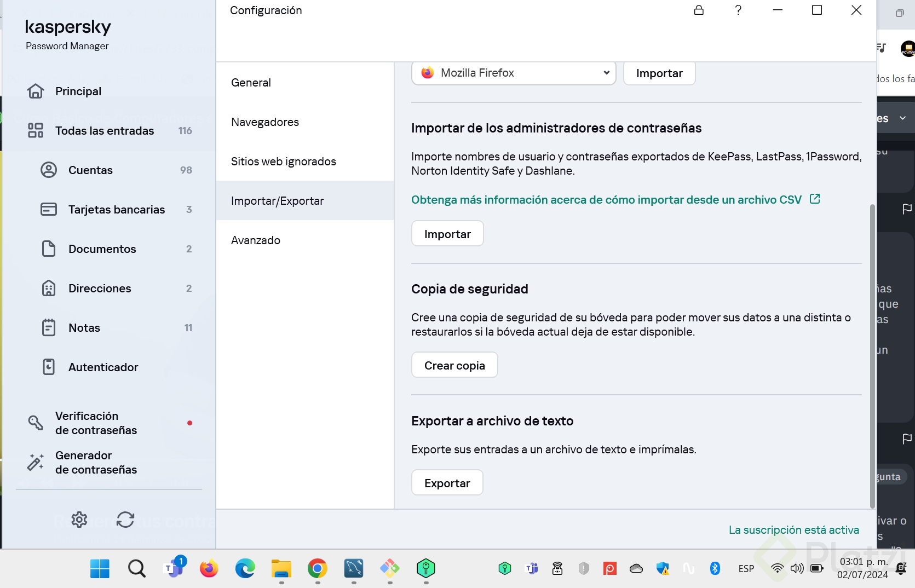Open Generador de contraseñas wand icon
915x588 pixels.
pyautogui.click(x=36, y=462)
